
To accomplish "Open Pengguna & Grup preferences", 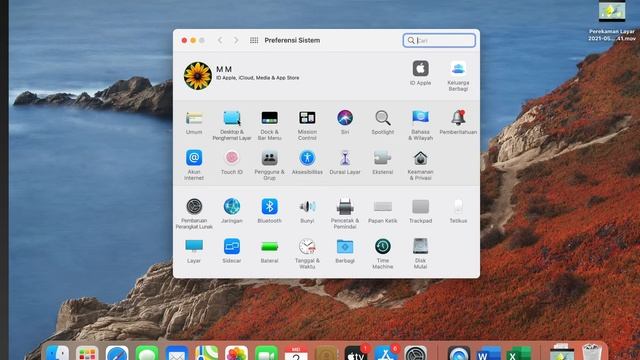I will tap(269, 165).
